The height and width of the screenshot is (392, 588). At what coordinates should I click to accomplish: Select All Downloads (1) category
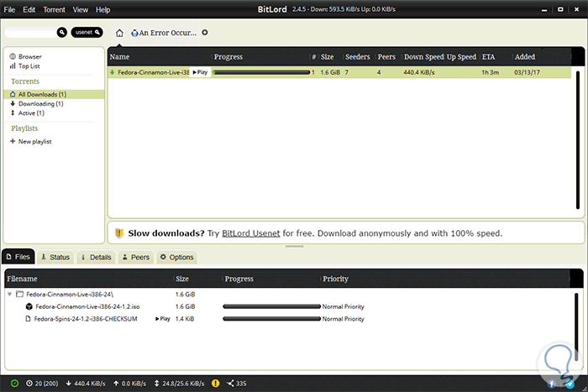(x=54, y=95)
